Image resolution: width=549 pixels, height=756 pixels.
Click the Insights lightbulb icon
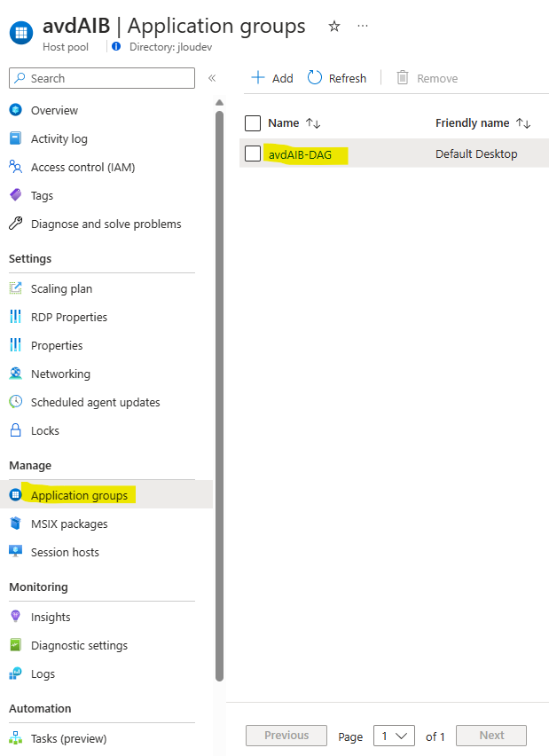[x=15, y=616]
